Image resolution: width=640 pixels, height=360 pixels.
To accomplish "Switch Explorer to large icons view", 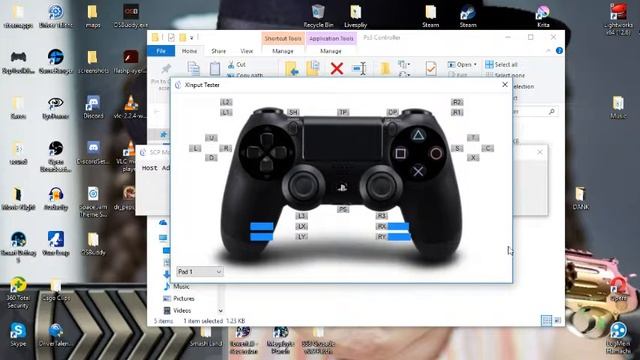I will [x=557, y=320].
